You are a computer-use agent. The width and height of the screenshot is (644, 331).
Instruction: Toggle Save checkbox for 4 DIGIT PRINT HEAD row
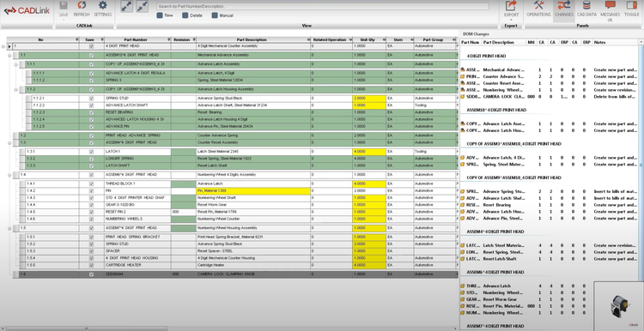pos(91,46)
